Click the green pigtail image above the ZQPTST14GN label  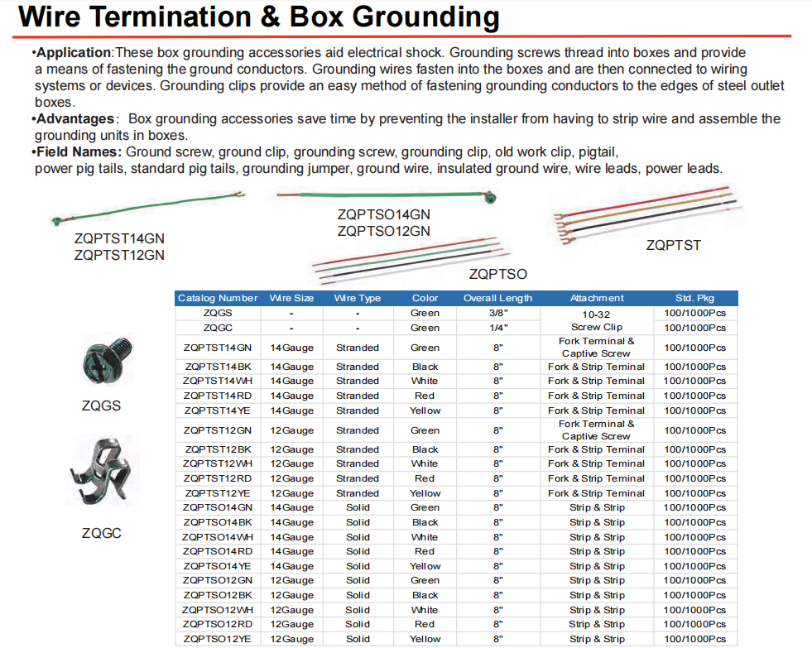point(146,209)
